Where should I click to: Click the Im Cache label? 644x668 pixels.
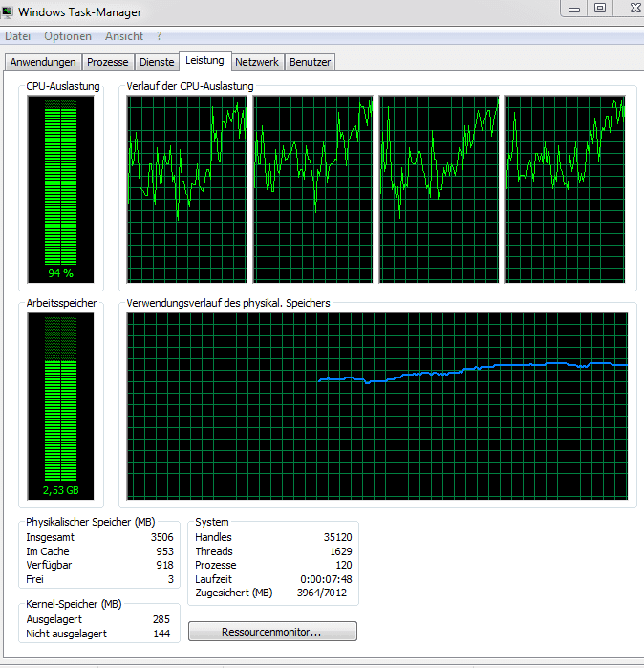point(47,551)
